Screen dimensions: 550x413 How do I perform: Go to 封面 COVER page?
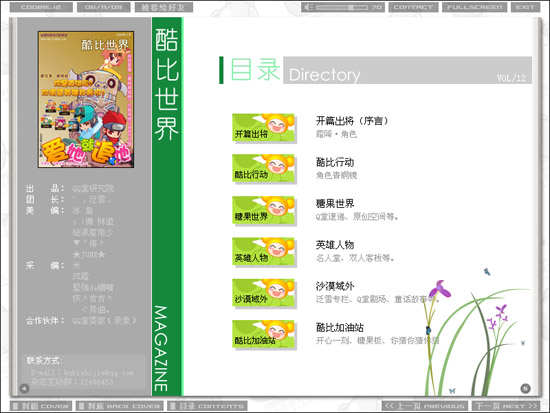pos(41,406)
